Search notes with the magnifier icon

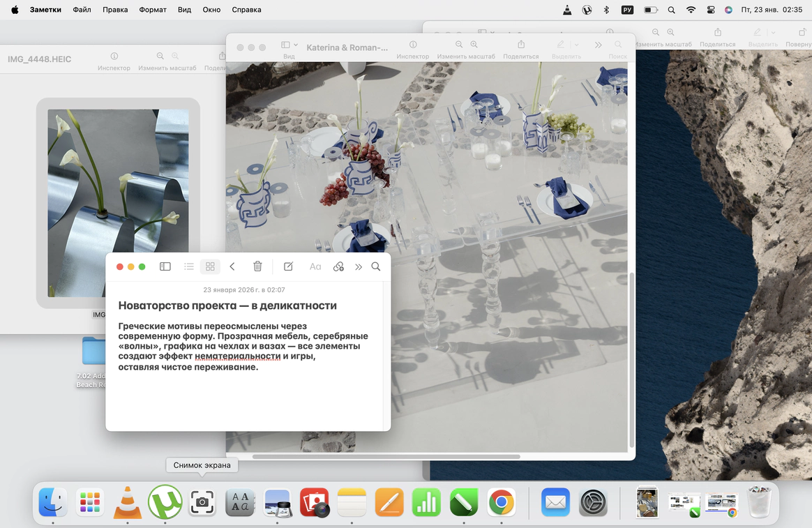point(376,266)
